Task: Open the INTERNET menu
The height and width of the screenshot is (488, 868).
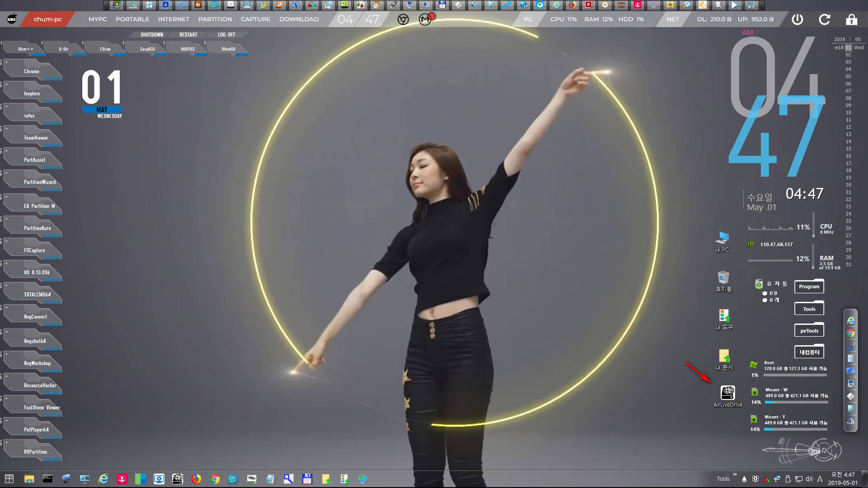Action: click(174, 19)
